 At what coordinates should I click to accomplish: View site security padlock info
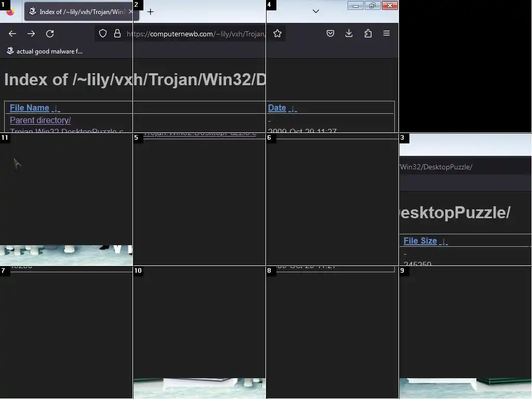point(117,33)
